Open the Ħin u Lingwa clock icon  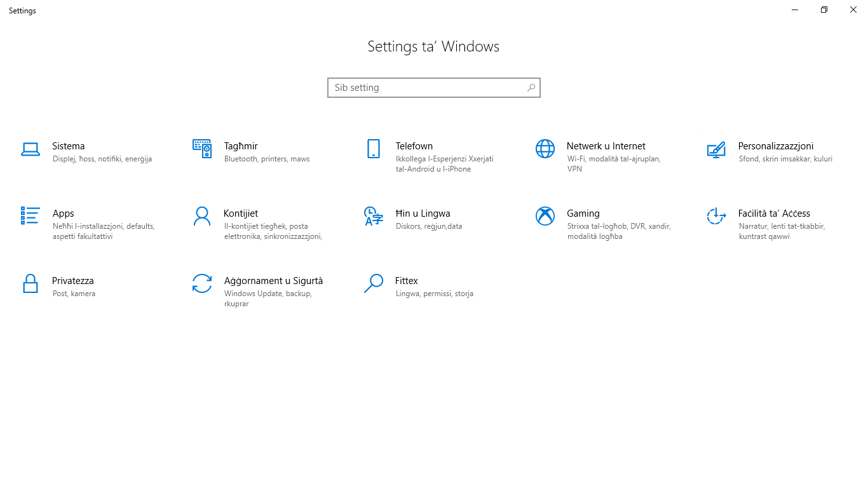coord(374,216)
